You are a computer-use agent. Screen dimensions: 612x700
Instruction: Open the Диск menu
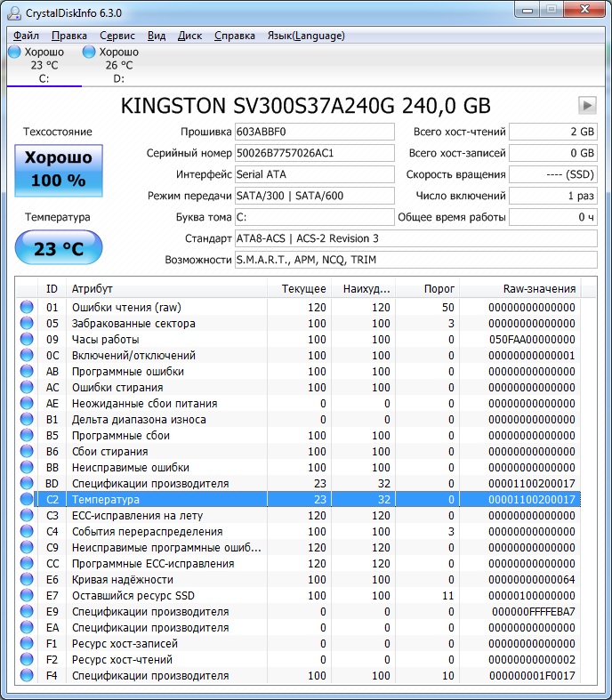[x=189, y=36]
